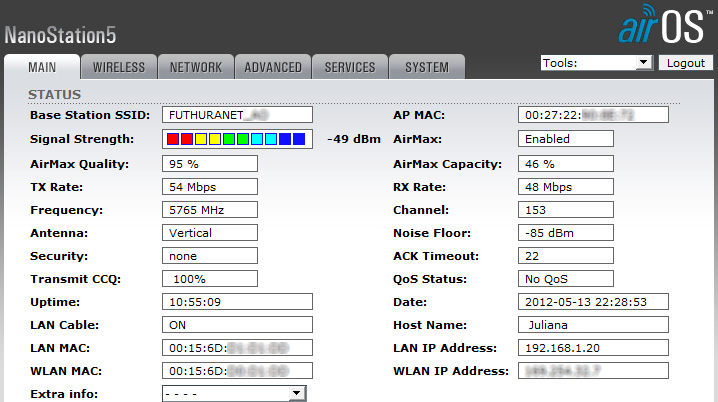This screenshot has height=402, width=718.
Task: Click the RX Rate value 48 Mbps
Action: (566, 187)
